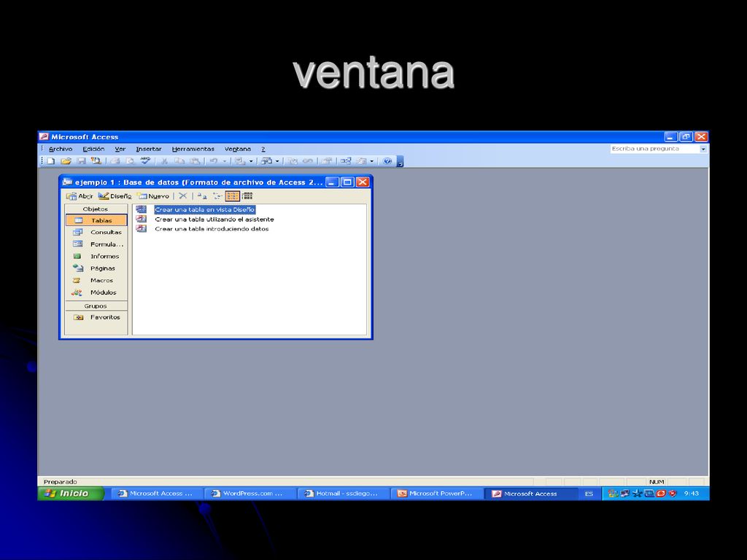
Task: Click the Paste clipboard icon
Action: point(195,161)
